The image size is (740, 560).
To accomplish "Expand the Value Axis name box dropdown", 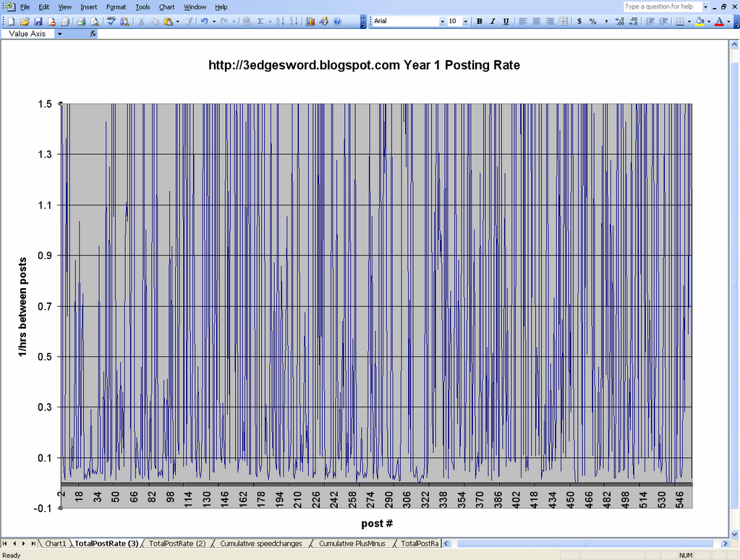I will 59,34.
